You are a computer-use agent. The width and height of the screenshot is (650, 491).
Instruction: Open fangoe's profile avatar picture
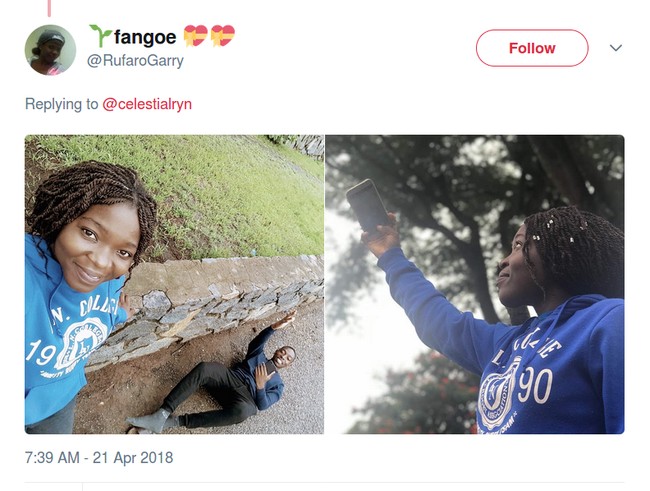(x=50, y=50)
